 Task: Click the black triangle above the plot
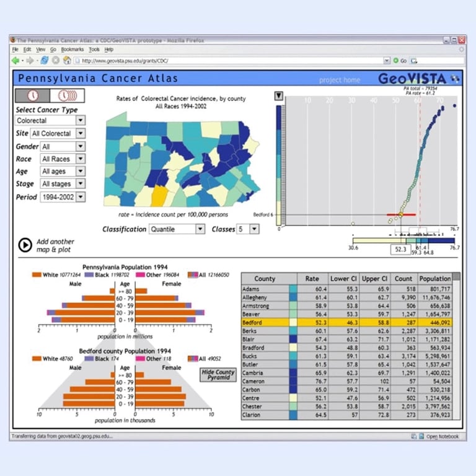[279, 96]
